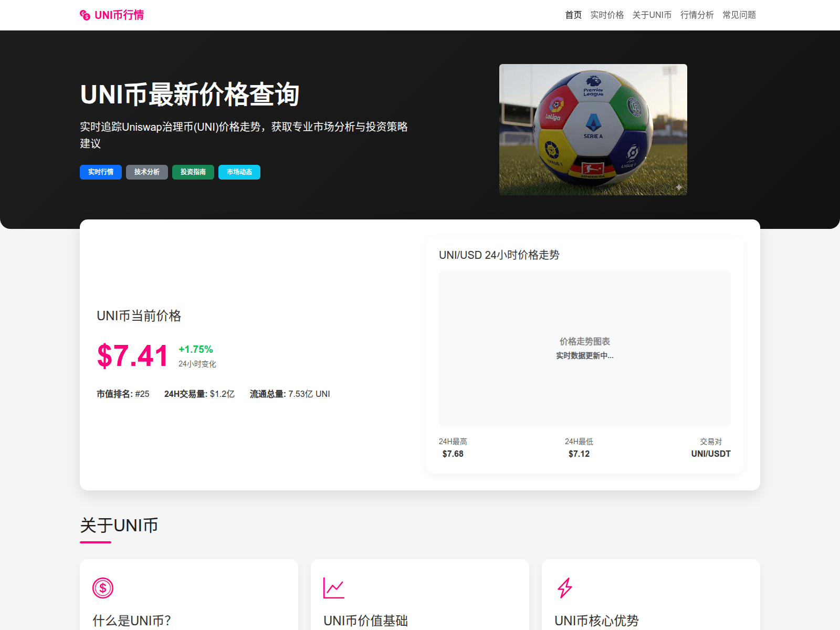The height and width of the screenshot is (630, 840).
Task: Click the dollar coin icon above 什么是UNI币
Action: 103,588
